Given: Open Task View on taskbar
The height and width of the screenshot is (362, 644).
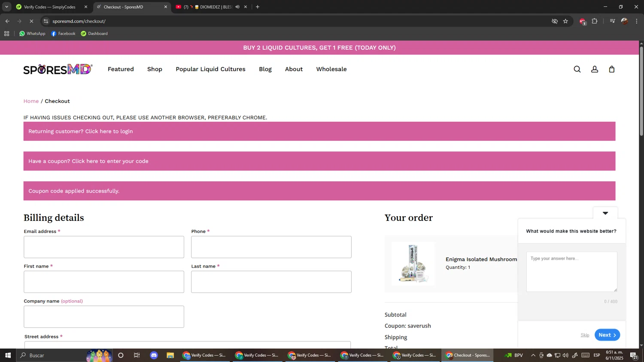Looking at the screenshot, I should [x=137, y=355].
